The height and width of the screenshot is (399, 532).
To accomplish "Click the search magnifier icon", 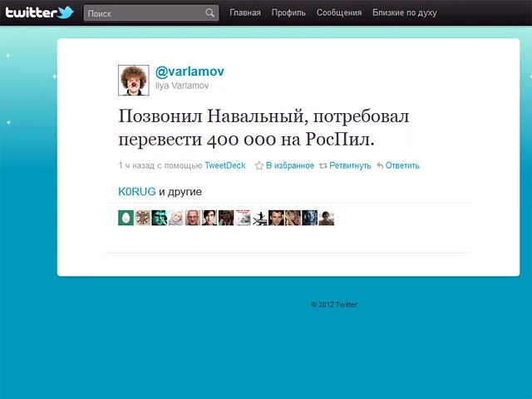I will pos(209,13).
